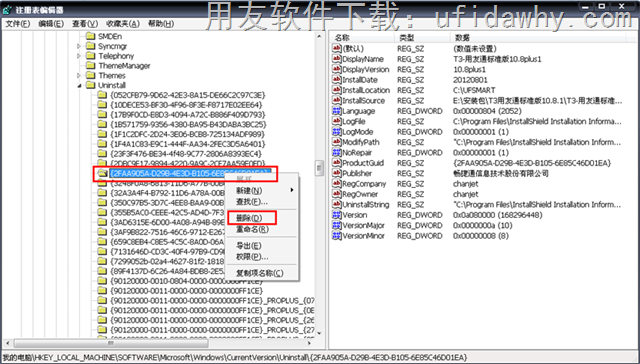Click the Language DWORD value icon
Screen dimensions: 640x364
336,111
